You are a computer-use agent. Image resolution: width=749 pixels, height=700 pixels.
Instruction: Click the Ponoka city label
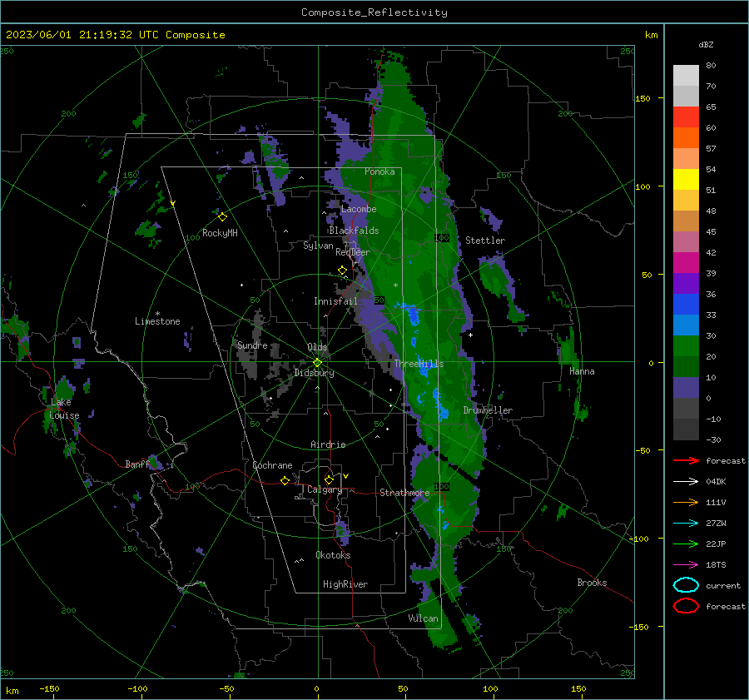379,171
